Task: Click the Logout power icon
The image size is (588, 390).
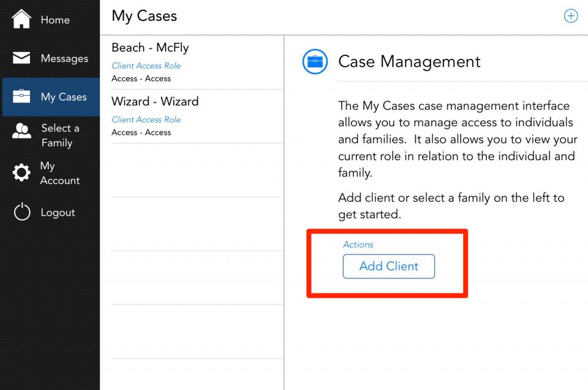Action: point(22,212)
